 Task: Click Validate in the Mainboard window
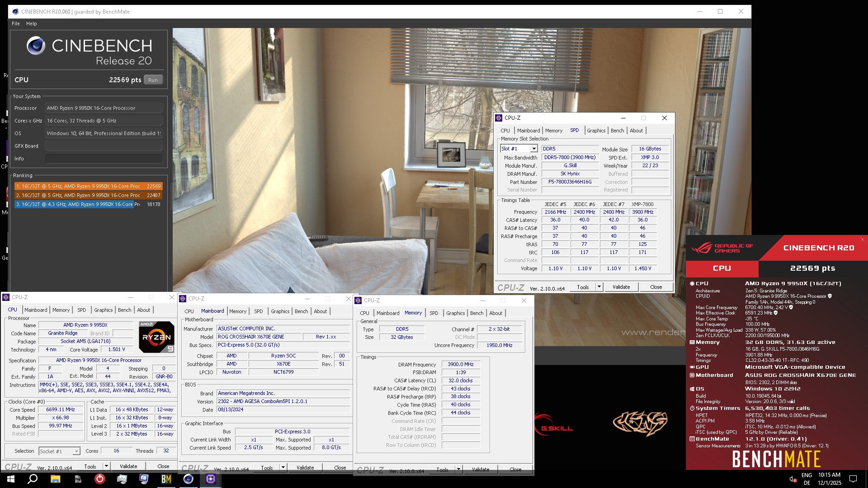click(x=305, y=468)
